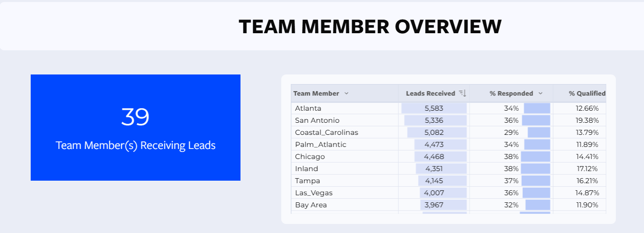
Task: Click Bay Area's 3,967 leads received value
Action: point(434,205)
